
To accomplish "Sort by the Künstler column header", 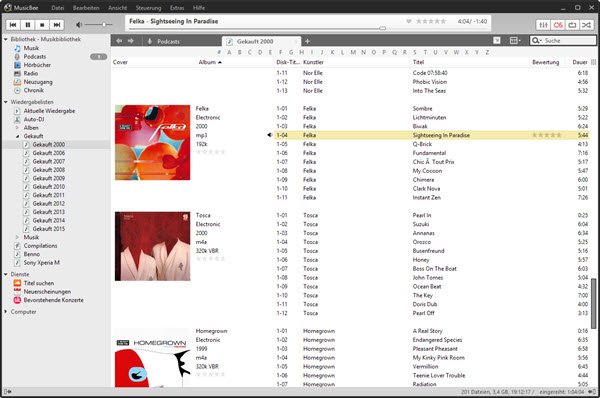I will click(x=313, y=62).
